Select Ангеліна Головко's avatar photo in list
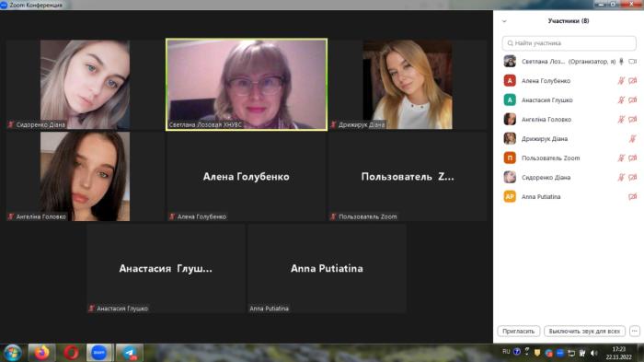This screenshot has width=644, height=362. pos(510,120)
